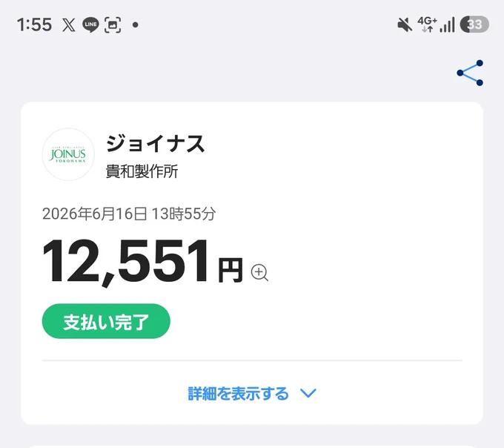
Task: Open the JOINUS Yokohama logo
Action: pyautogui.click(x=68, y=154)
